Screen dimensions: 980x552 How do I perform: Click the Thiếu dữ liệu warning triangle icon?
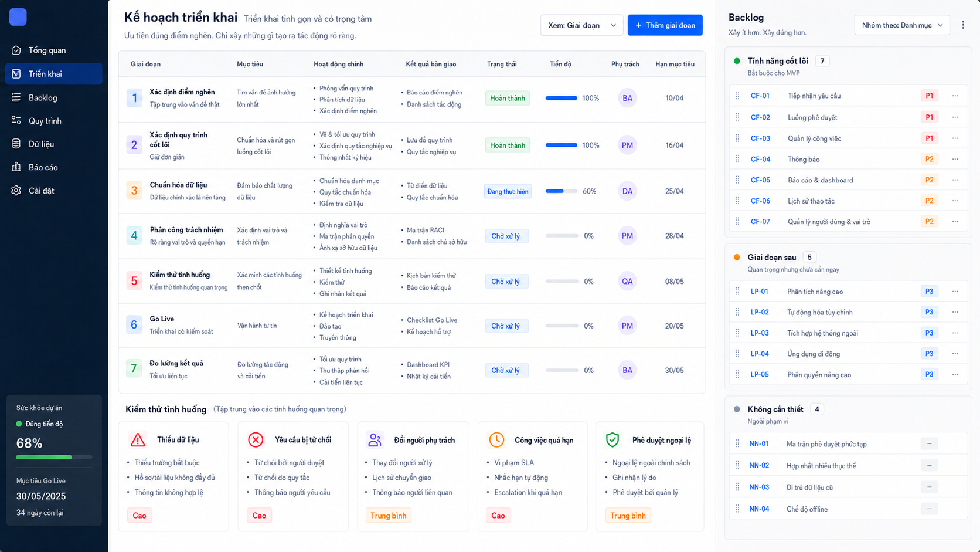138,440
